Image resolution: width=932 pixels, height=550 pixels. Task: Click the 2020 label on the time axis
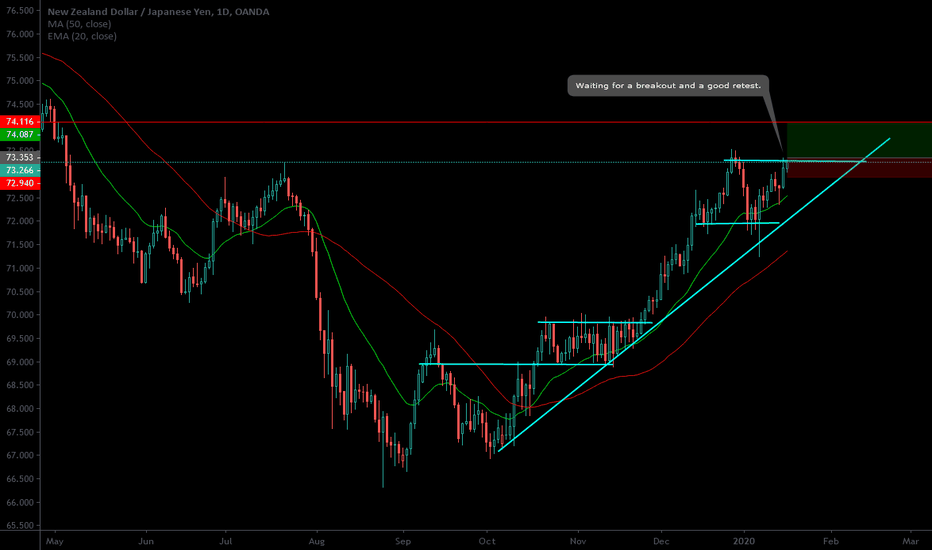(x=745, y=540)
